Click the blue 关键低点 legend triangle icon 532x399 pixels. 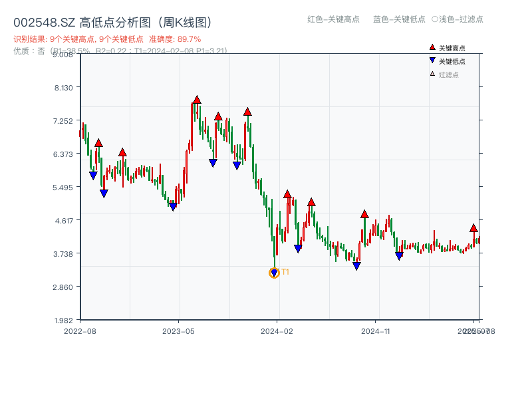pos(431,59)
